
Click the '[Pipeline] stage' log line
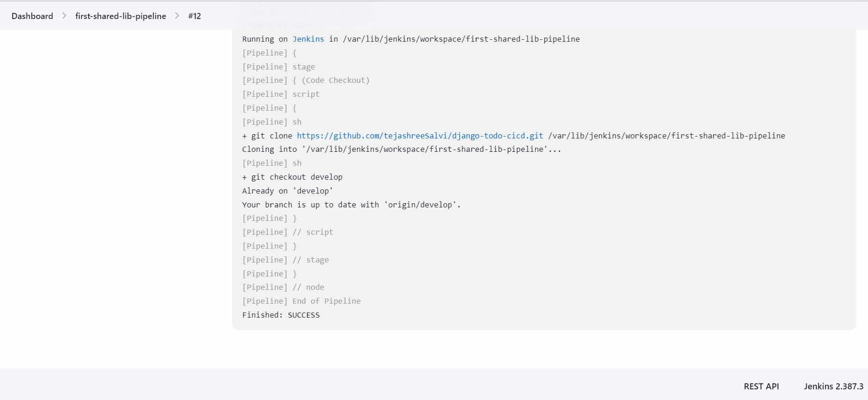(x=278, y=67)
